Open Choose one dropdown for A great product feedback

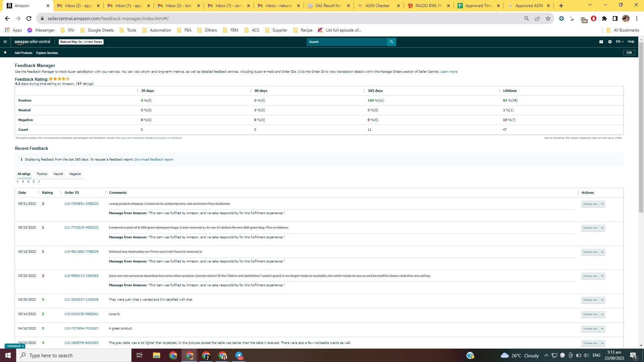tap(593, 329)
